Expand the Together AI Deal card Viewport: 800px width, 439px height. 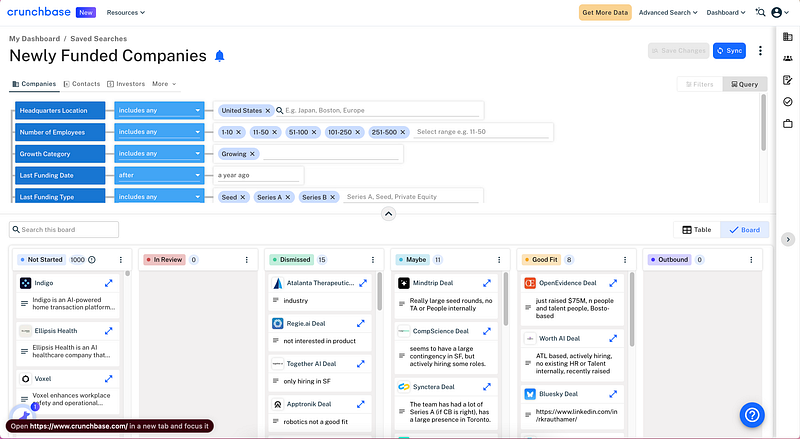(x=361, y=363)
